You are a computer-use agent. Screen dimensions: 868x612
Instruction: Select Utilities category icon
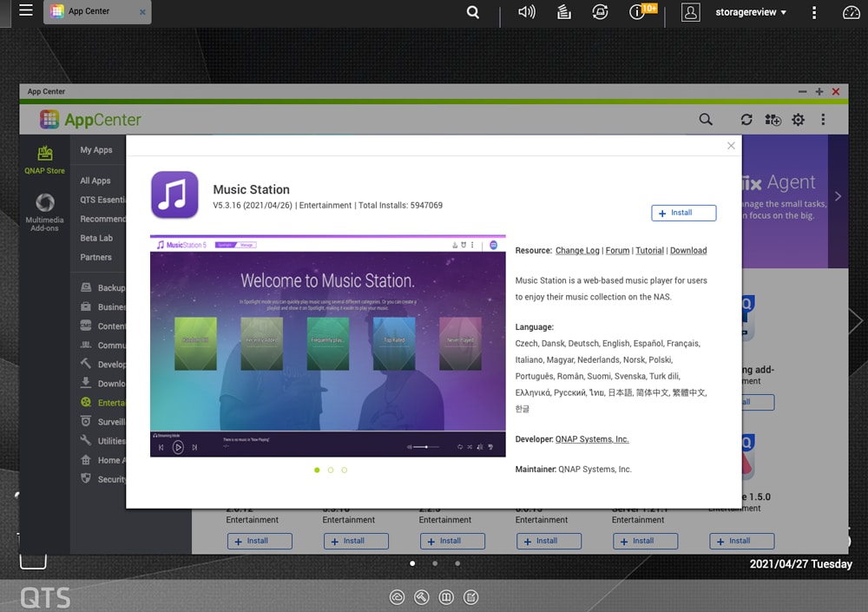click(86, 440)
